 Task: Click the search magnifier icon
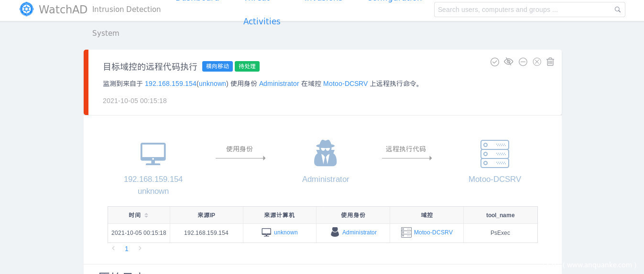click(618, 10)
